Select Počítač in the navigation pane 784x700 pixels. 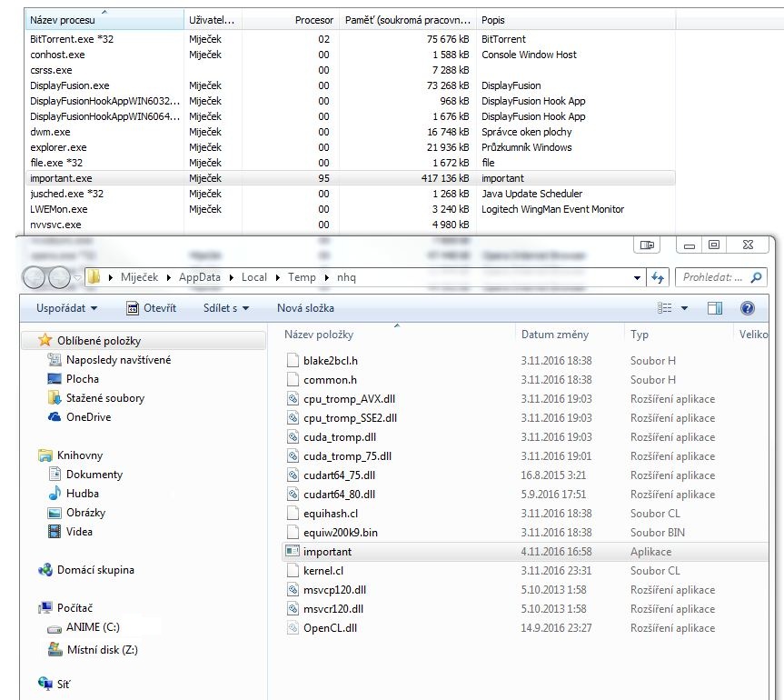click(74, 608)
